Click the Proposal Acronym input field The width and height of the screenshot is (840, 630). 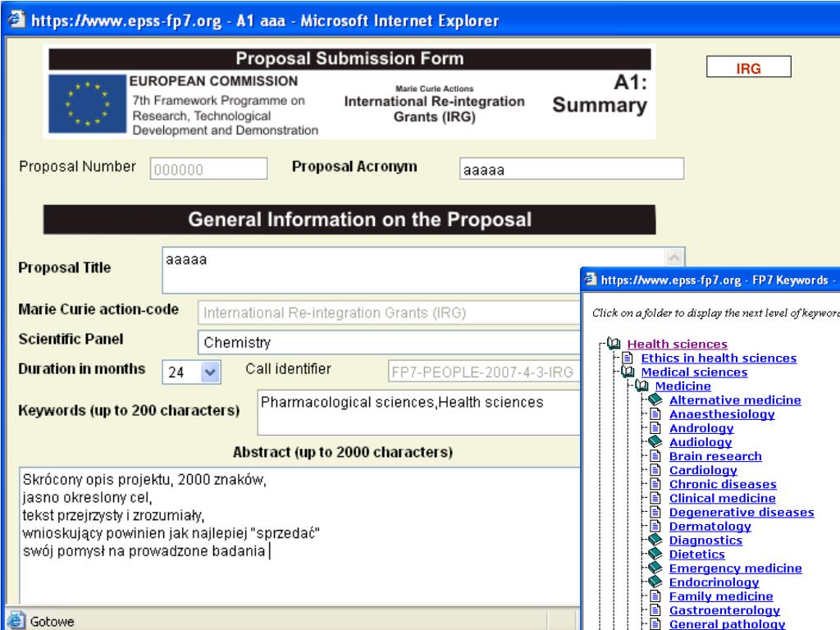point(572,169)
